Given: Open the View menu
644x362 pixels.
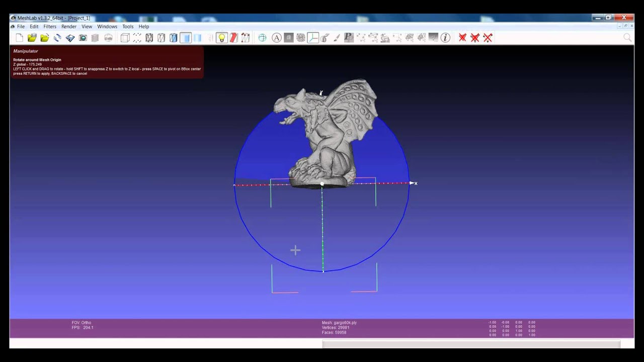Looking at the screenshot, I should tap(87, 27).
